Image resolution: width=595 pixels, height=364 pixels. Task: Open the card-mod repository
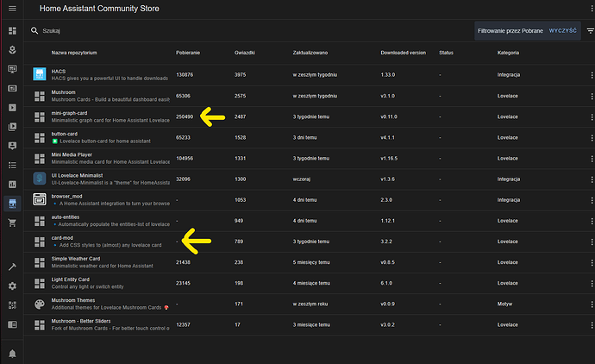coord(310,242)
